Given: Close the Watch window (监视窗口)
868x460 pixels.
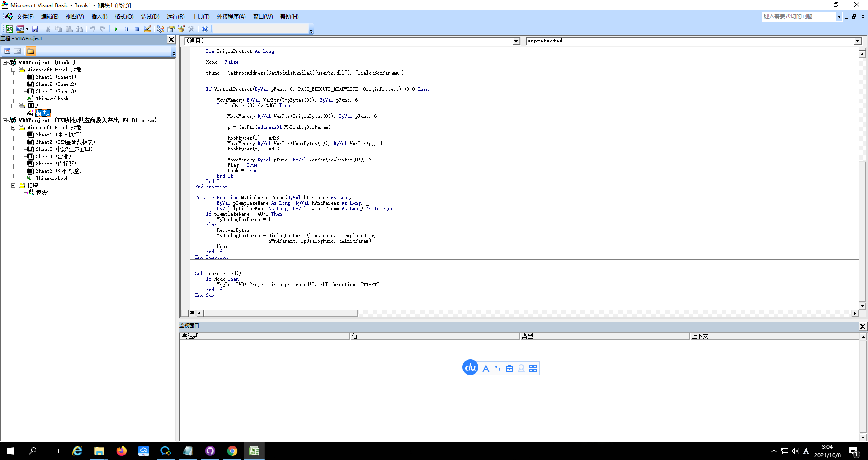Looking at the screenshot, I should 863,326.
